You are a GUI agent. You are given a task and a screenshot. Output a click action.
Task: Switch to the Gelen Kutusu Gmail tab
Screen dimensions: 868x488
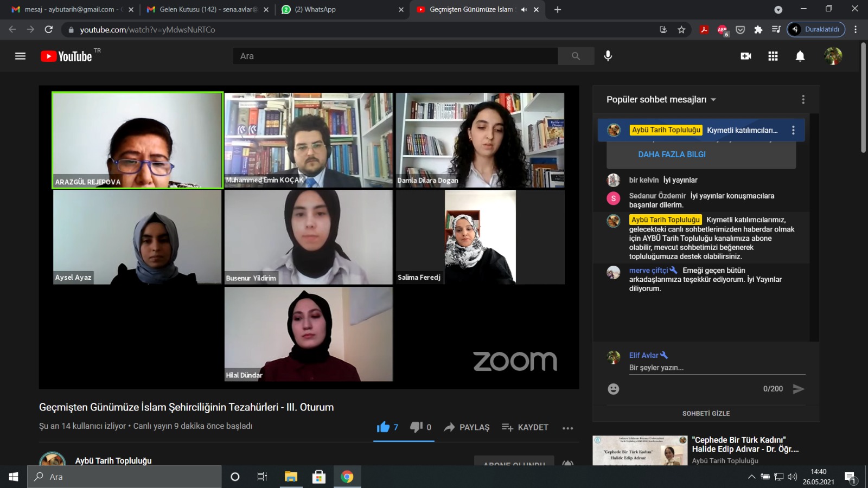206,10
